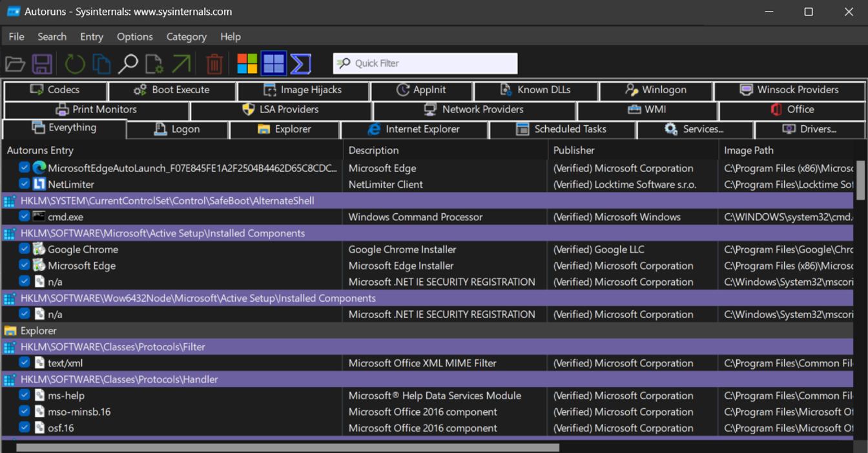Switch to the Services tab
Screen dimensions: 868x453
tap(695, 129)
